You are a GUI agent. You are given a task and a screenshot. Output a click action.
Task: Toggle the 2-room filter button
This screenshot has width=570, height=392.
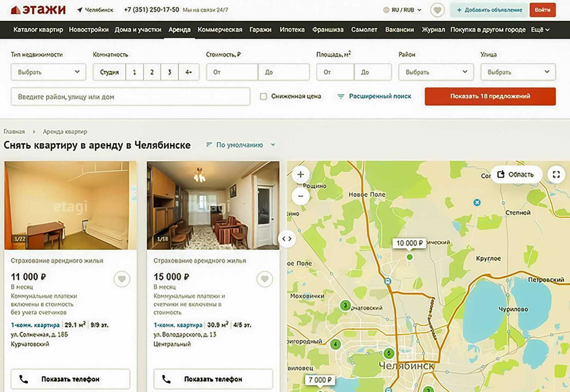152,72
